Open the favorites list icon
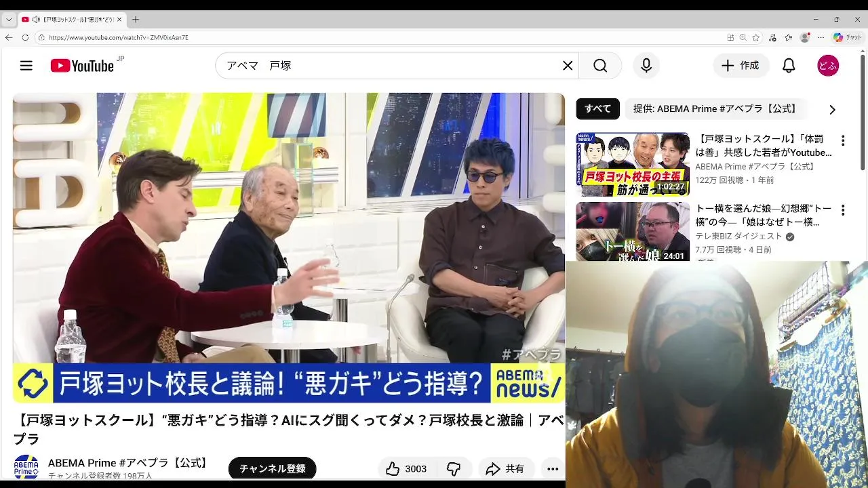 click(x=789, y=37)
